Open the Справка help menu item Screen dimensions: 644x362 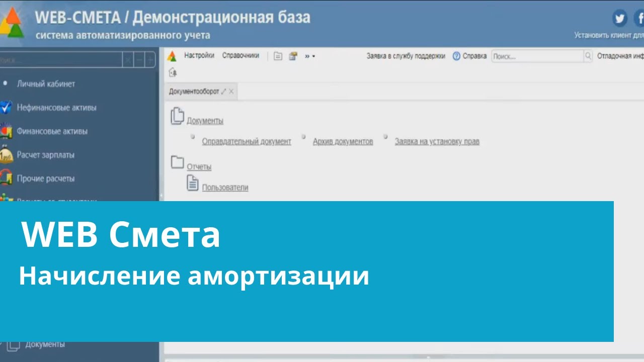click(474, 56)
